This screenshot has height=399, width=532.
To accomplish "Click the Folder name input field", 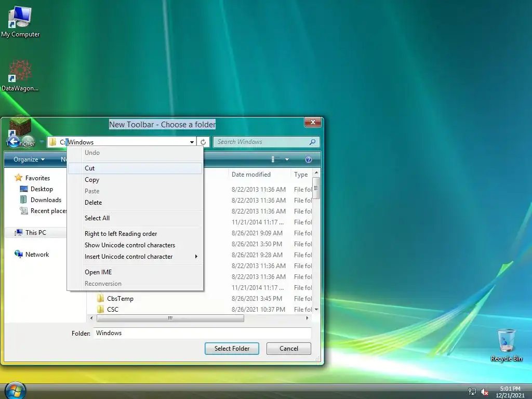I will point(203,333).
